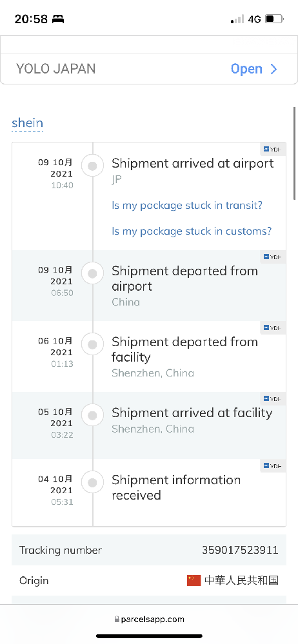Viewport: 298px width, 644px height.
Task: Open 'Is my package stuck in customs?'
Action: (x=192, y=231)
